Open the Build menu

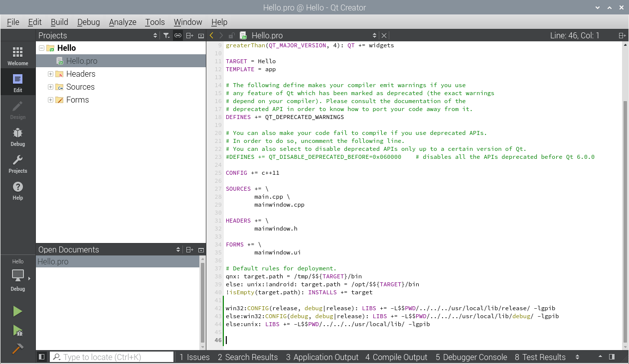tap(59, 22)
